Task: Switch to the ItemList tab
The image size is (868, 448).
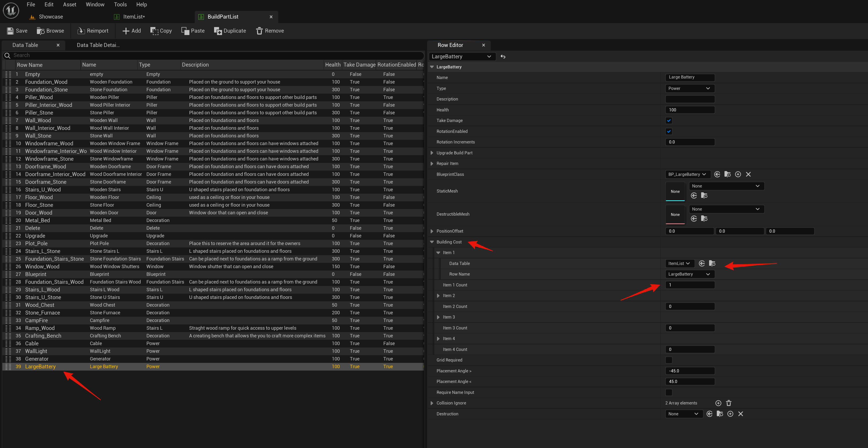Action: coord(133,17)
